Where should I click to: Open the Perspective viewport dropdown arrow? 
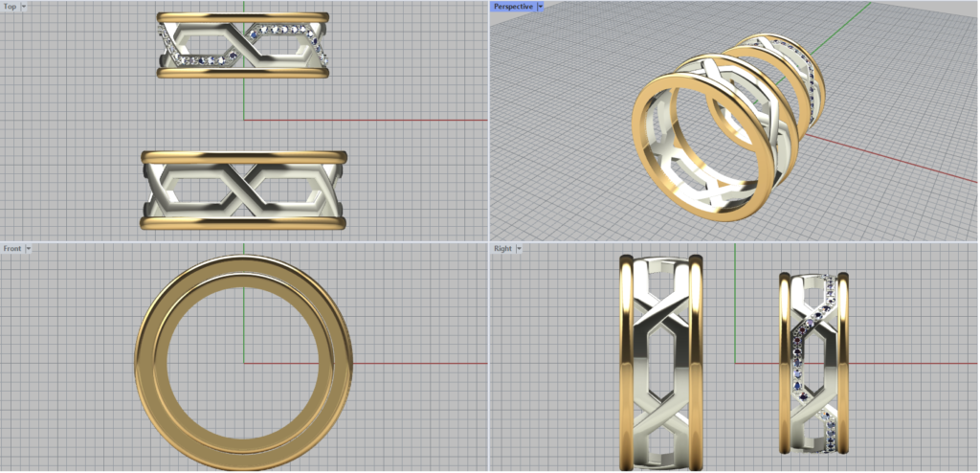tap(541, 6)
